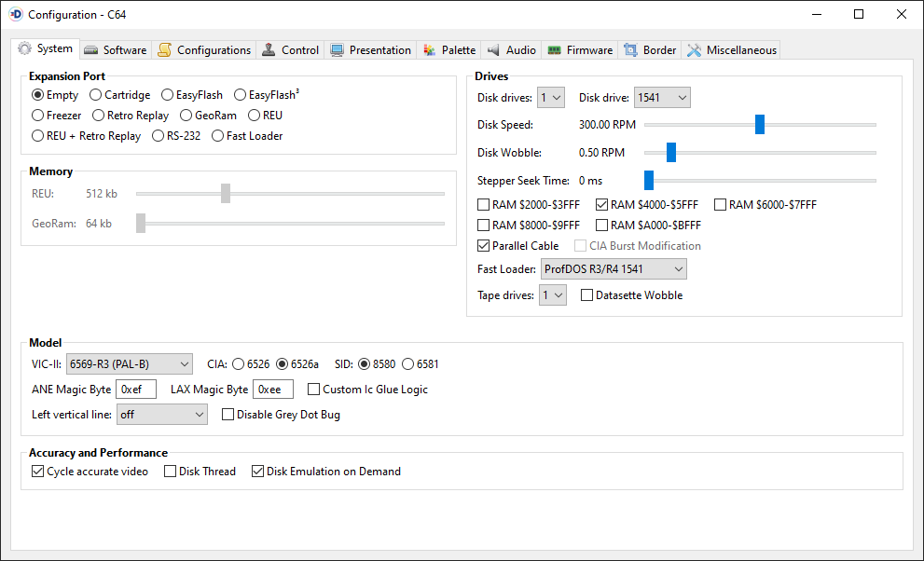This screenshot has height=561, width=924.
Task: Switch to the System tab
Action: coord(45,48)
